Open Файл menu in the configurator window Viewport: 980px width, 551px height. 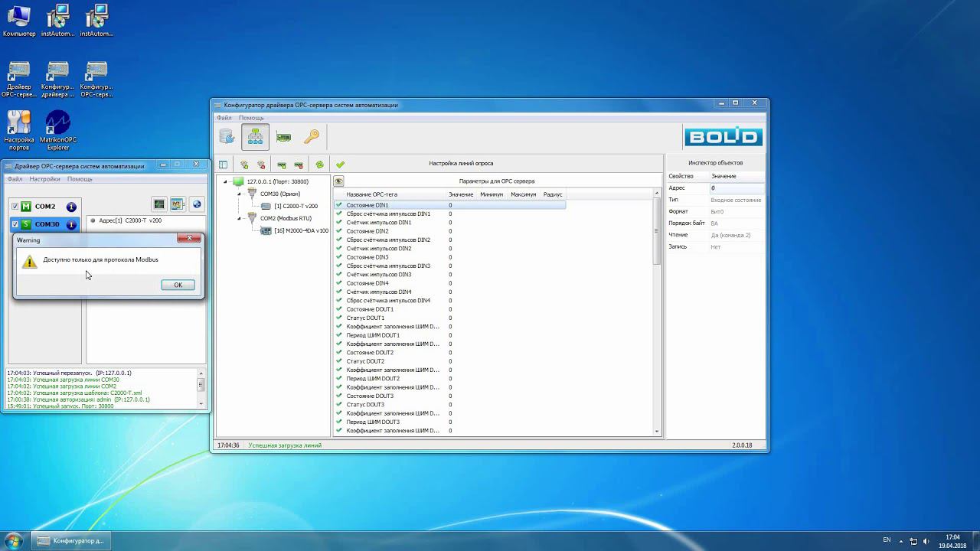[x=224, y=118]
